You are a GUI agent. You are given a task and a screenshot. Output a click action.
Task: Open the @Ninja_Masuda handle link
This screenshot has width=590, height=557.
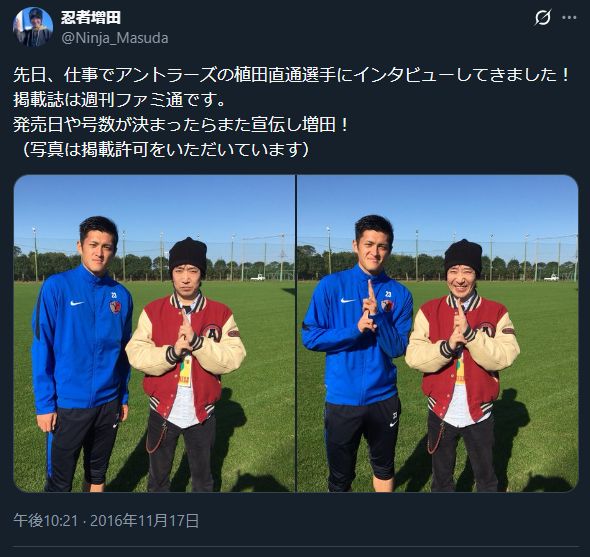(x=115, y=38)
